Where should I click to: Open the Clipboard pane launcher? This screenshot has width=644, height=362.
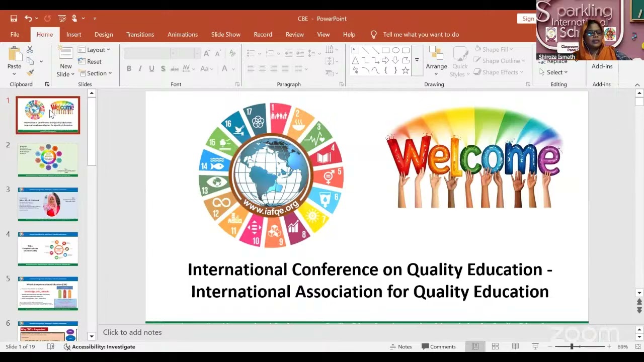pos(47,84)
